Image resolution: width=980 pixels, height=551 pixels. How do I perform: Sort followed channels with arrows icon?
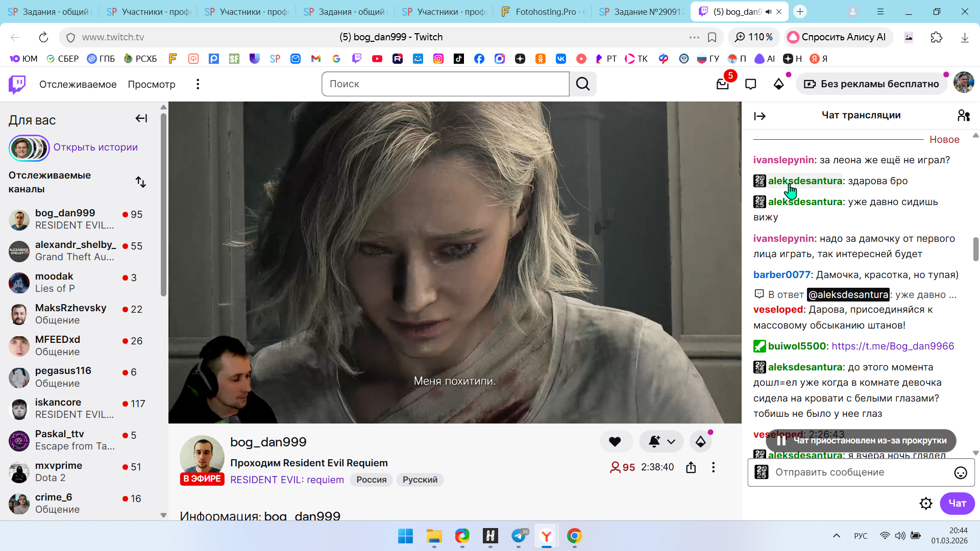pos(140,182)
